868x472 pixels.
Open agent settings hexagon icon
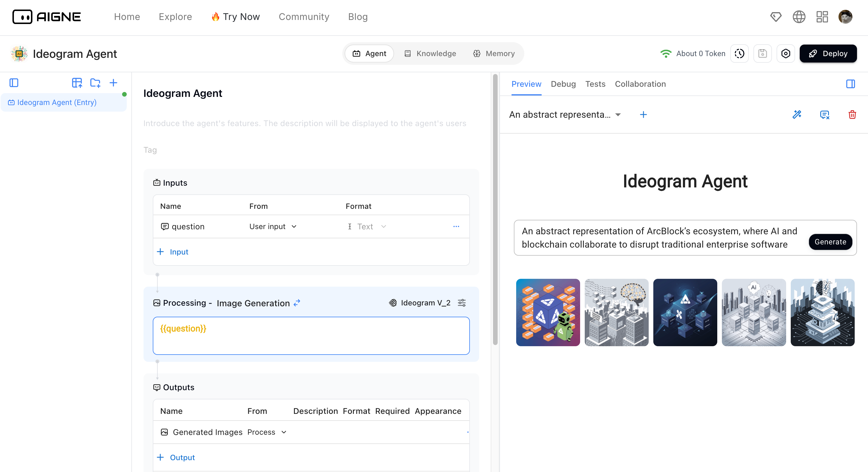click(786, 54)
